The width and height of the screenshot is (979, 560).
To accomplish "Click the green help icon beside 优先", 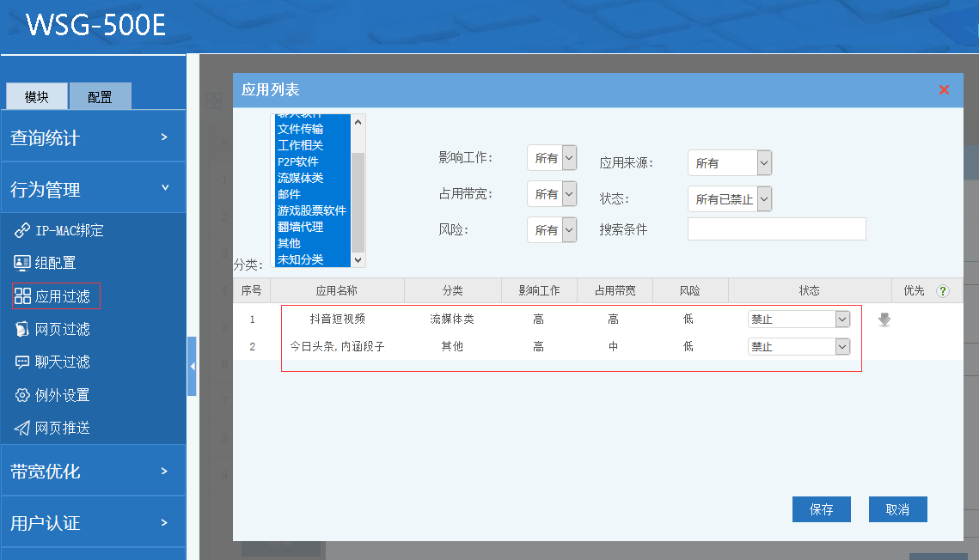I will click(943, 291).
